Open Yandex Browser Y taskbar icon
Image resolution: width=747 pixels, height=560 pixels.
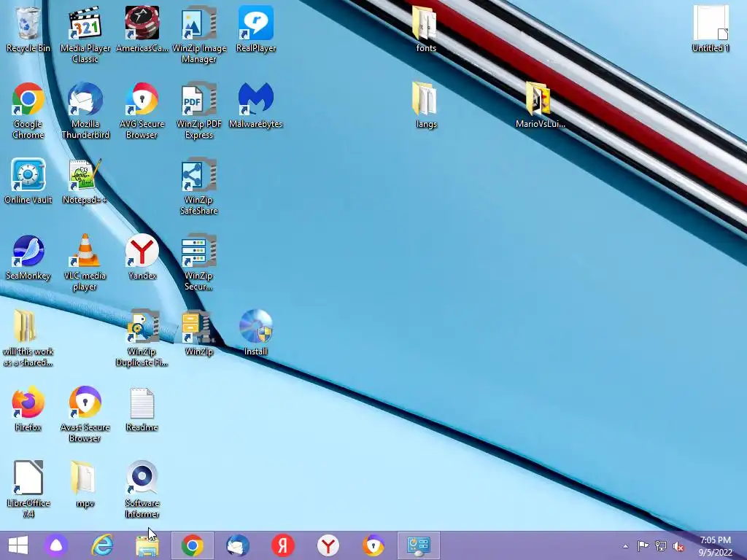[328, 545]
